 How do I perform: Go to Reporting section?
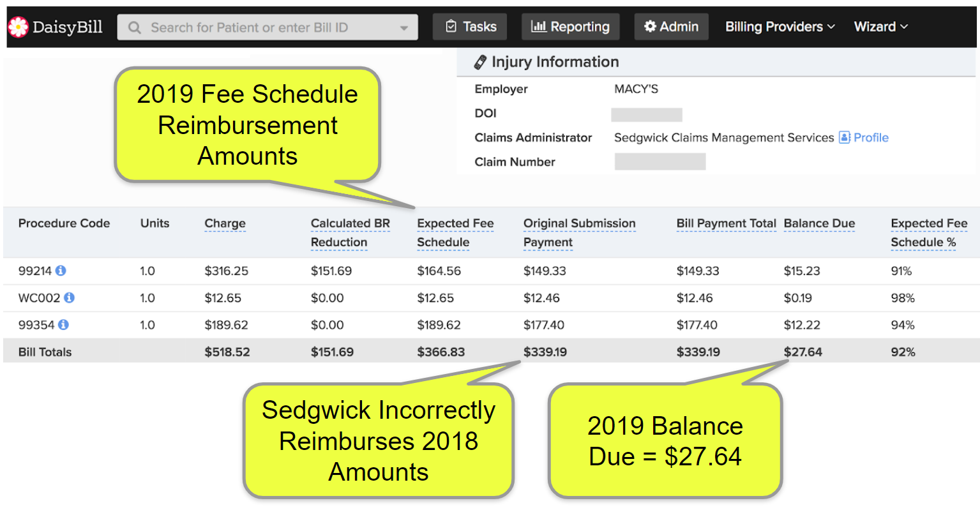coord(570,27)
